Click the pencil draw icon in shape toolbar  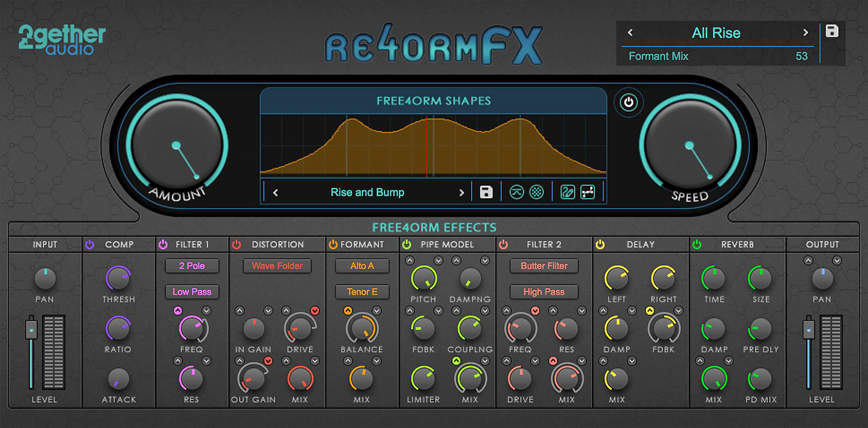(x=567, y=192)
